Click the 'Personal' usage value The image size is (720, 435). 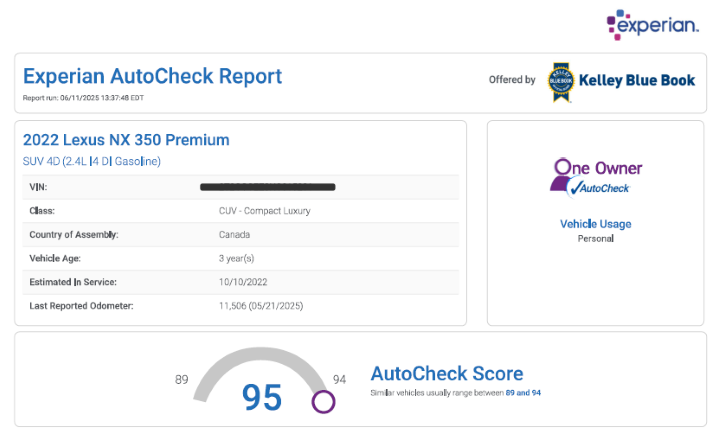596,238
